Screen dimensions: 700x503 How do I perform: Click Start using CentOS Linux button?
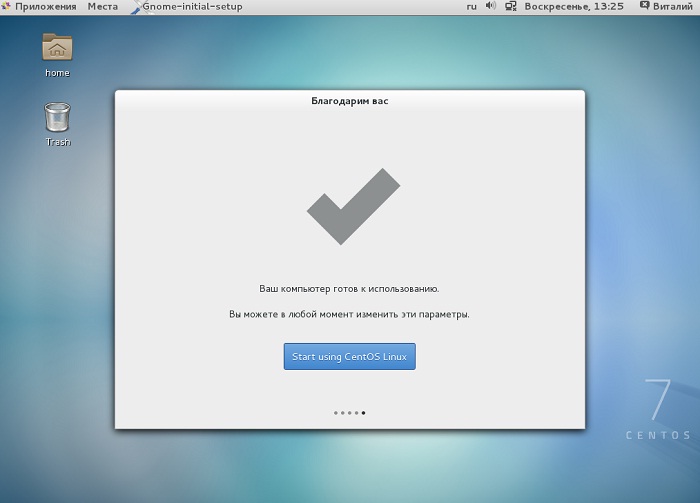click(x=350, y=356)
